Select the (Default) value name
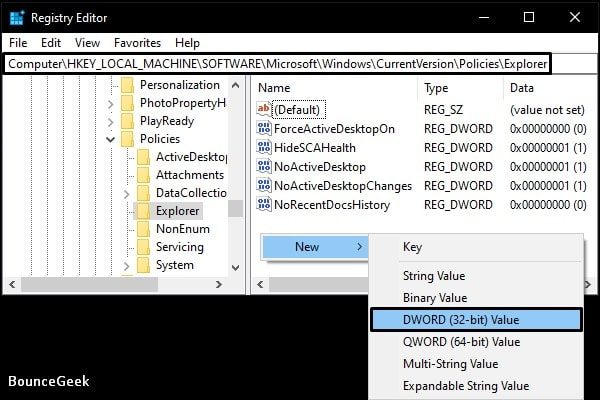This screenshot has height=400, width=600. click(x=298, y=110)
